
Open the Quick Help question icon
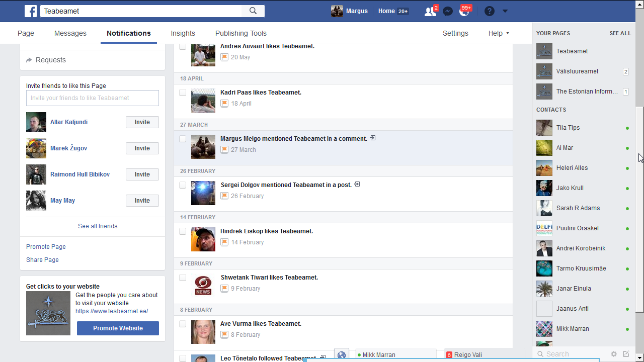tap(490, 11)
